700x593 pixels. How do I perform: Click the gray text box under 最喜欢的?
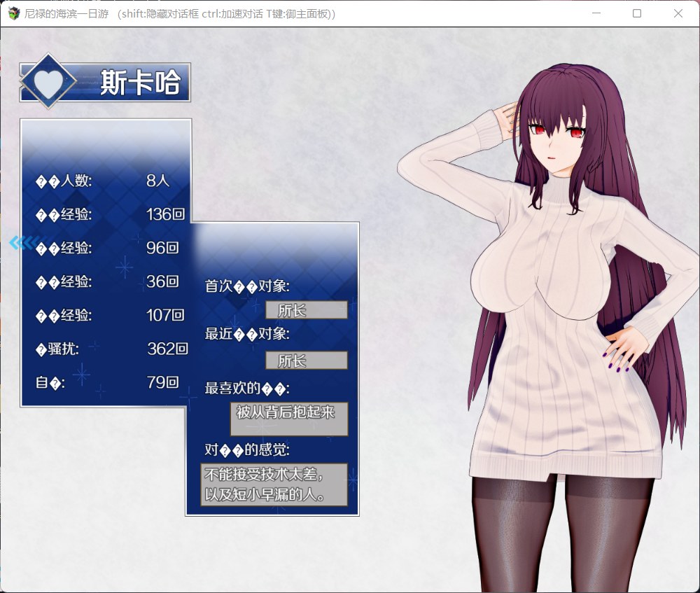pos(288,419)
